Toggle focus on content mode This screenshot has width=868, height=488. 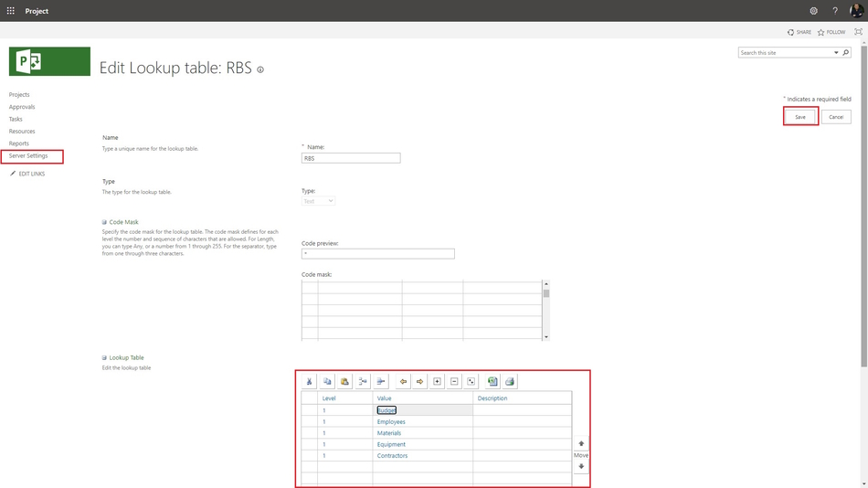point(858,32)
